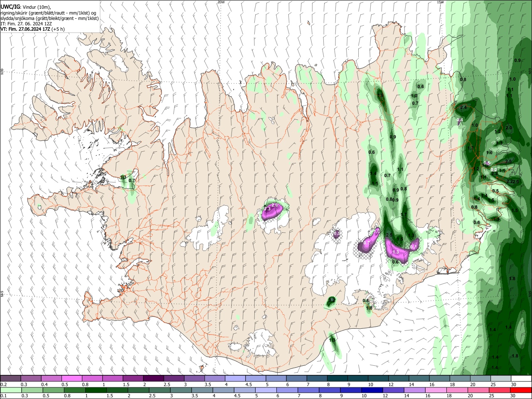Click the '0.1' label of the bottom legend row
This screenshot has width=532, height=399.
click(4, 396)
